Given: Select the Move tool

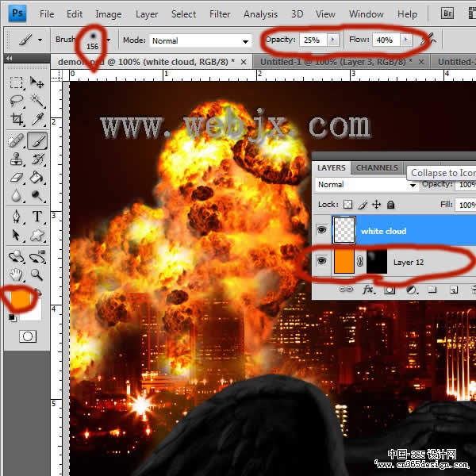Looking at the screenshot, I should coord(37,83).
